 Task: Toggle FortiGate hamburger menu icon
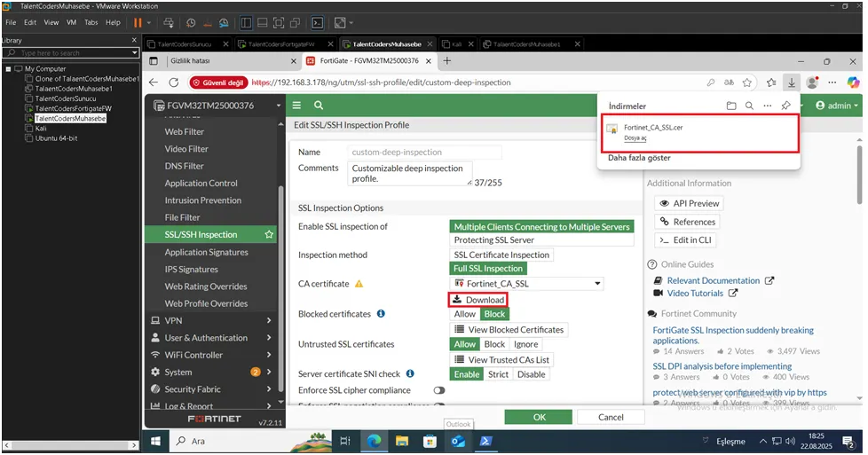296,106
